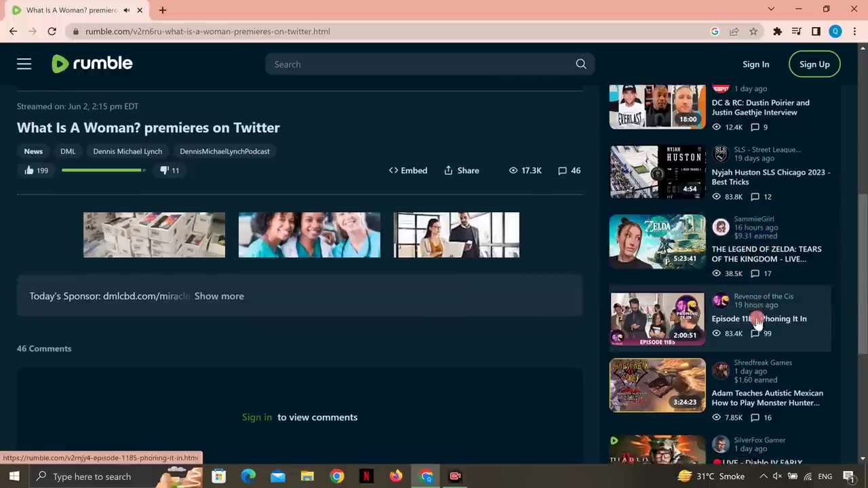Open the boxed products ad thumbnail
Viewport: 868px width, 488px height.
pyautogui.click(x=154, y=235)
